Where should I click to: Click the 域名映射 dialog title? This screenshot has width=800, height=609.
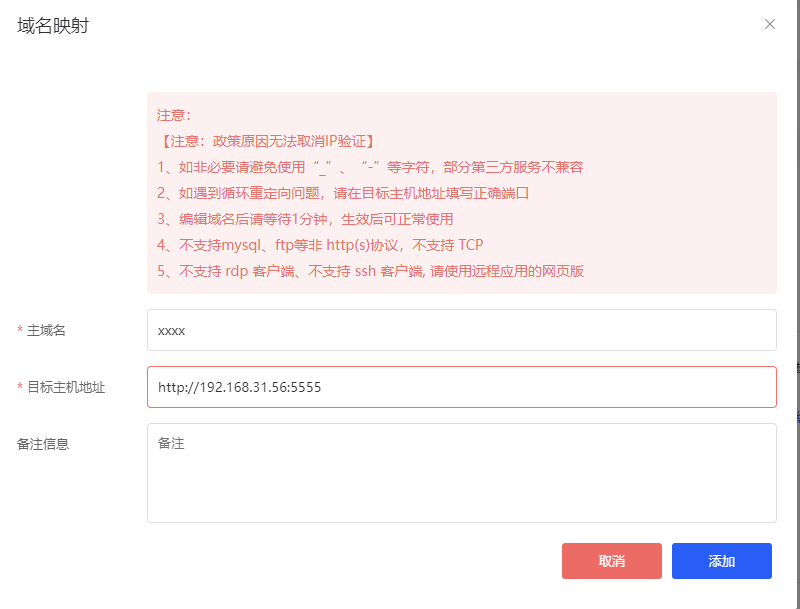click(x=53, y=26)
